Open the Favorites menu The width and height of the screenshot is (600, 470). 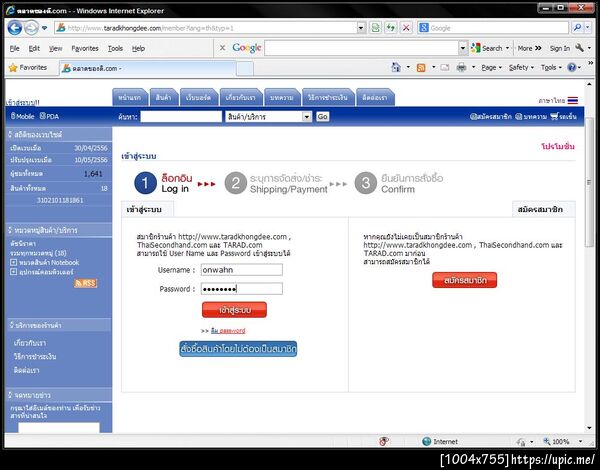pos(85,48)
